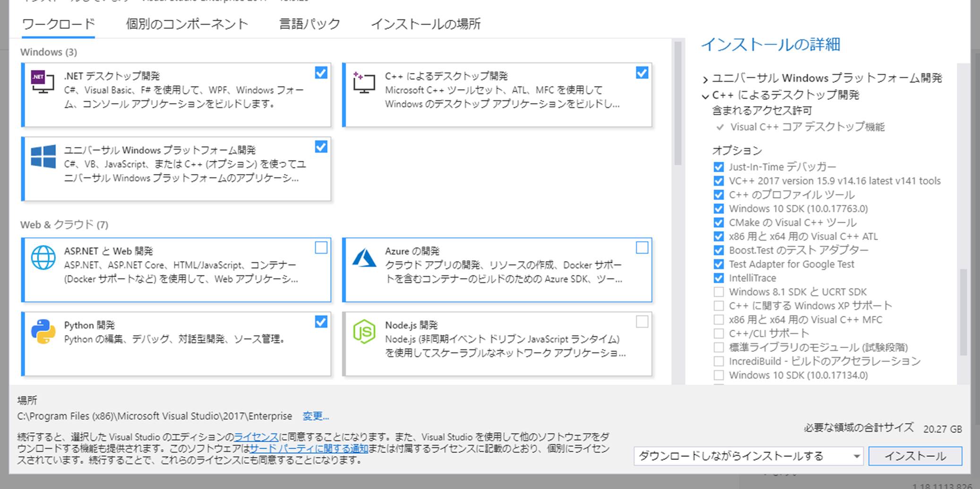Click the .NET desktop development monitor icon
This screenshot has width=980, height=489.
click(x=43, y=81)
